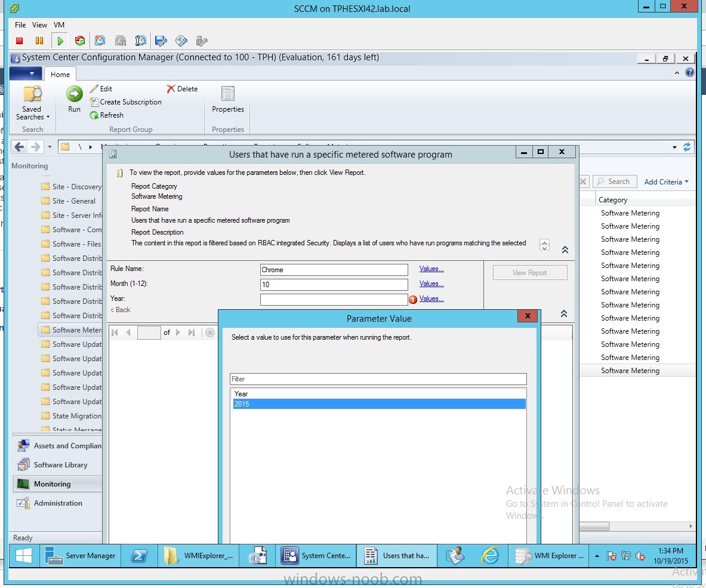
Task: Open the VM menu
Action: (x=59, y=24)
